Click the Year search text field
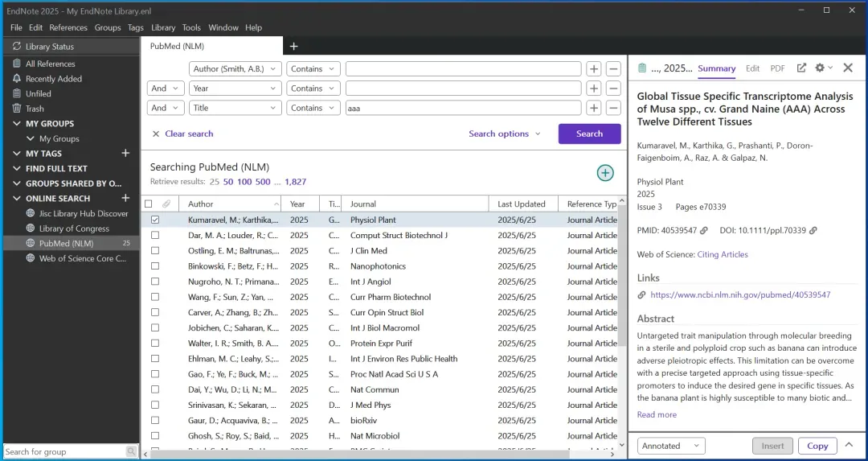Screen dimensions: 868x461 pos(464,88)
